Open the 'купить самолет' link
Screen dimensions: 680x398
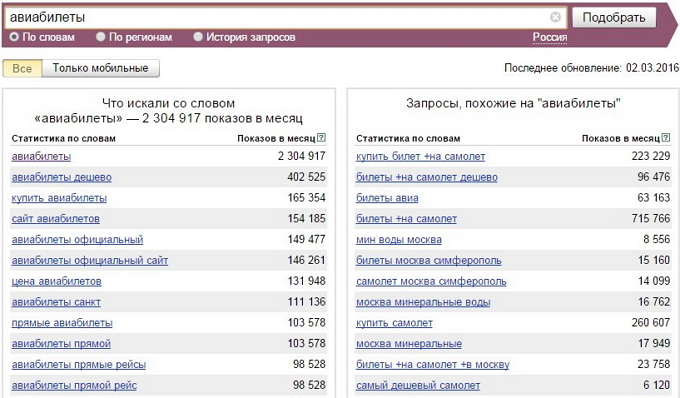pos(394,323)
